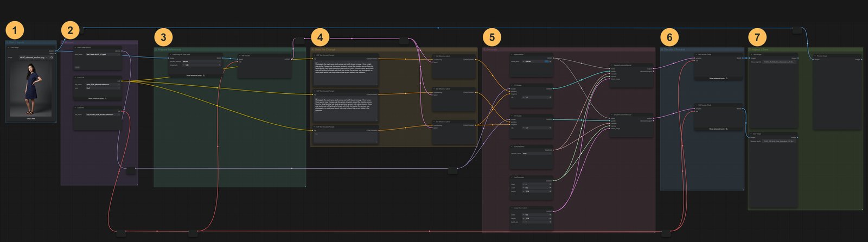Select the Load VAE node title
Viewport: 868px width, 242px height.
pyautogui.click(x=81, y=107)
